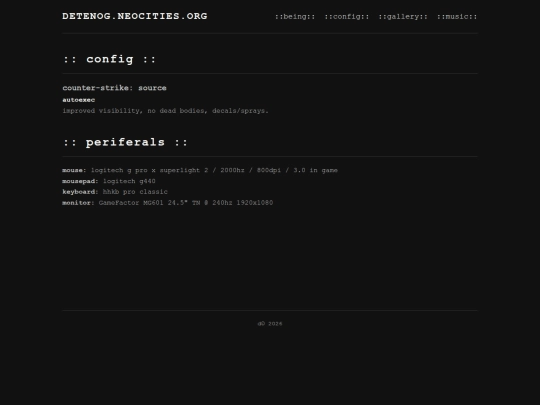Download the autoexec config link
This screenshot has height=405, width=540.
pos(79,100)
